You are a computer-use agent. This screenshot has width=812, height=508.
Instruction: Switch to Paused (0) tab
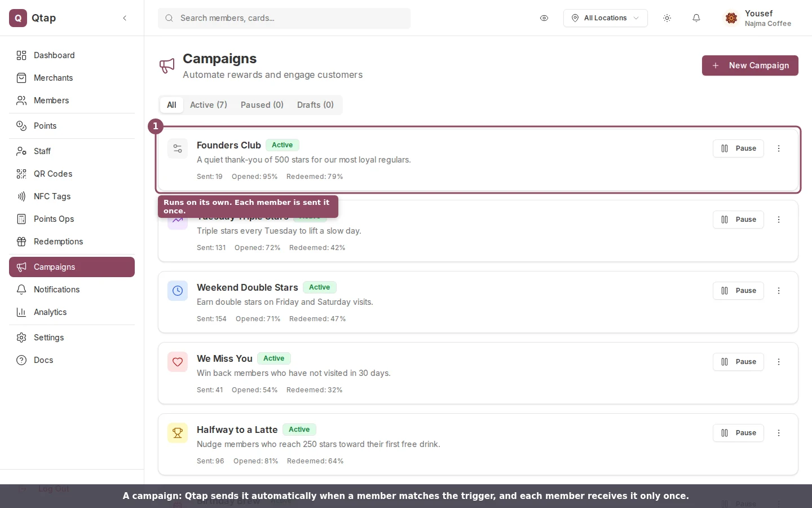point(262,105)
